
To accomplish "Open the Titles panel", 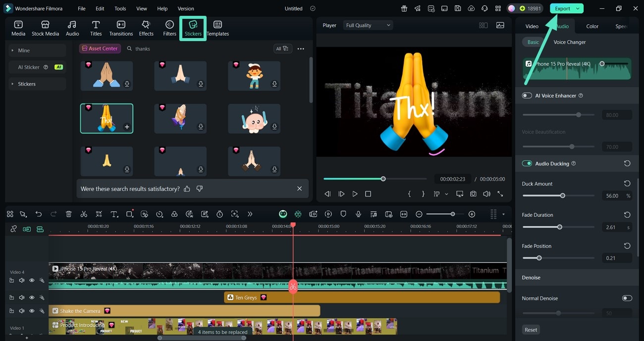I will (96, 28).
